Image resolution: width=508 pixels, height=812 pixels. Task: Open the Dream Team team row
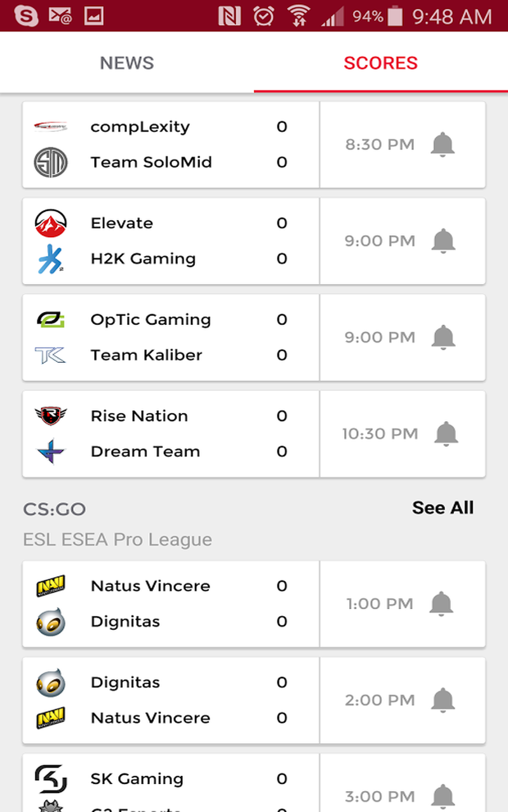(145, 452)
